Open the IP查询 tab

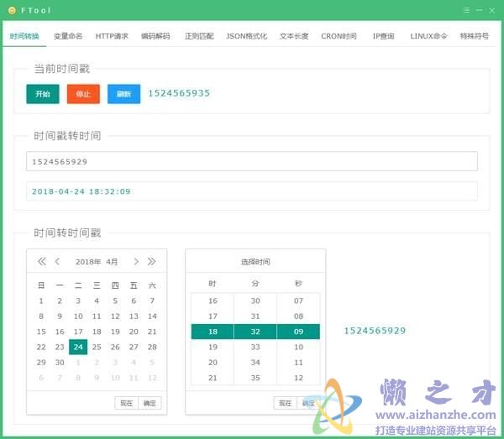[383, 36]
